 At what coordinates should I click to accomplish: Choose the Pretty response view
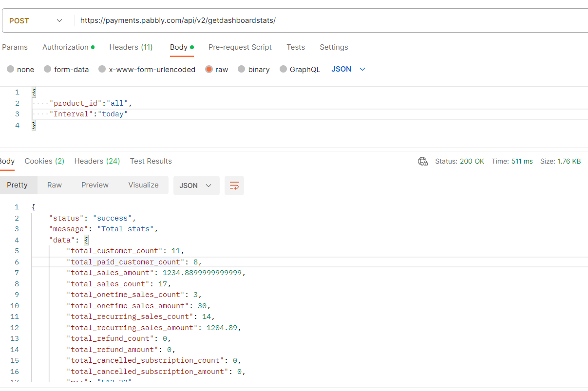pos(17,185)
